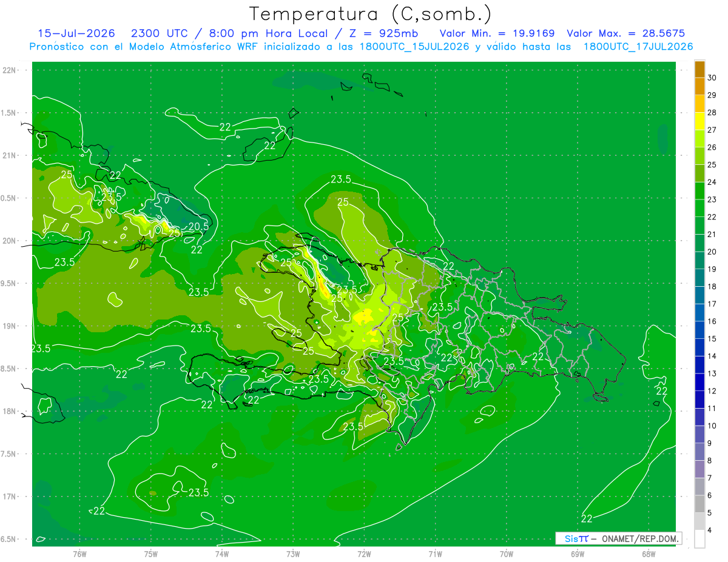The width and height of the screenshot is (728, 562).
Task: Click the "73W" longitude axis label
Action: pyautogui.click(x=293, y=554)
